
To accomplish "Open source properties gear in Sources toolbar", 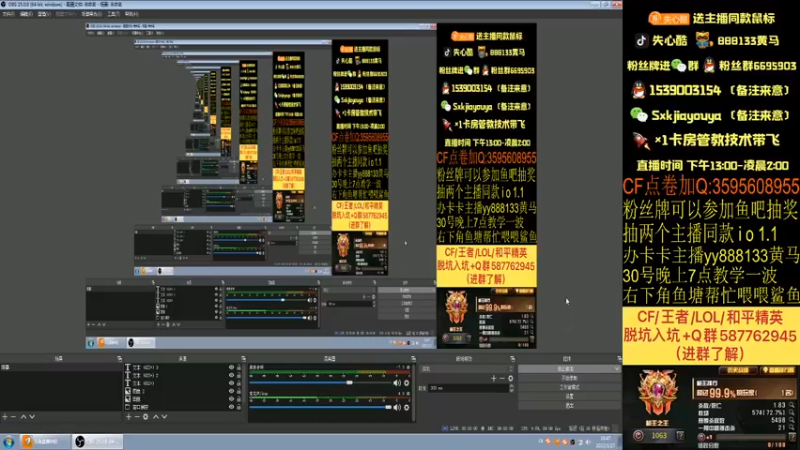I will (x=145, y=417).
